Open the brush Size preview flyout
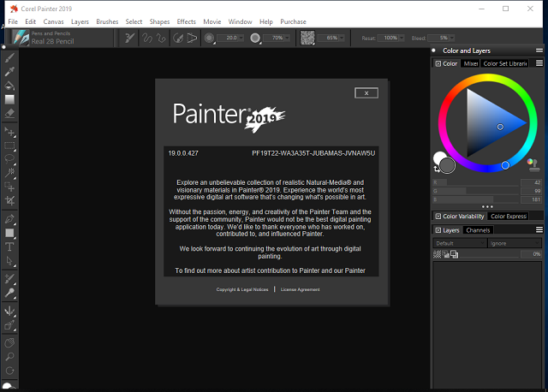The width and height of the screenshot is (548, 392). point(209,38)
